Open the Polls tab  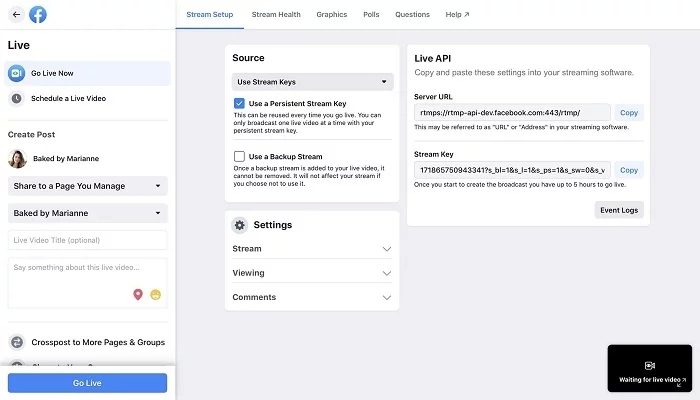click(371, 15)
